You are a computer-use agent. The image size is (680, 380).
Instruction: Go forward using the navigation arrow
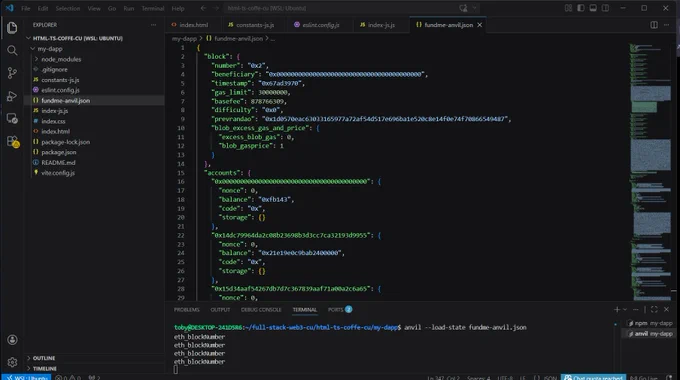point(216,8)
